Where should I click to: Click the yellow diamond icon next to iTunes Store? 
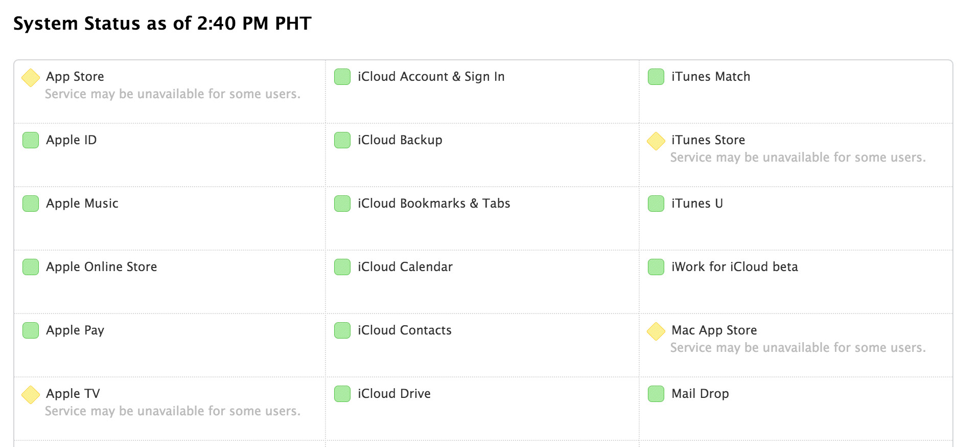click(656, 141)
